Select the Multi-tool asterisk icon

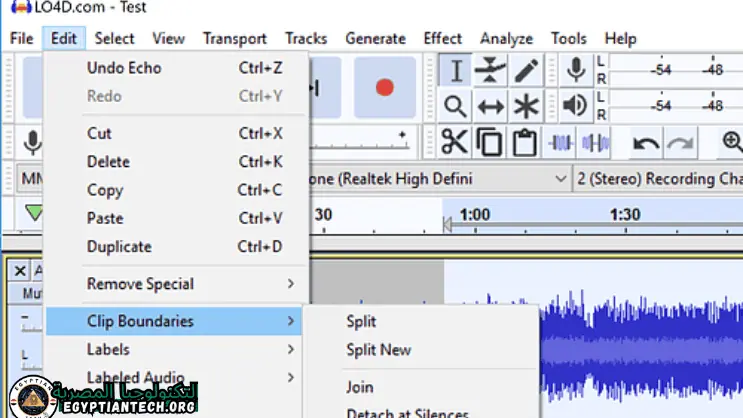pos(526,106)
